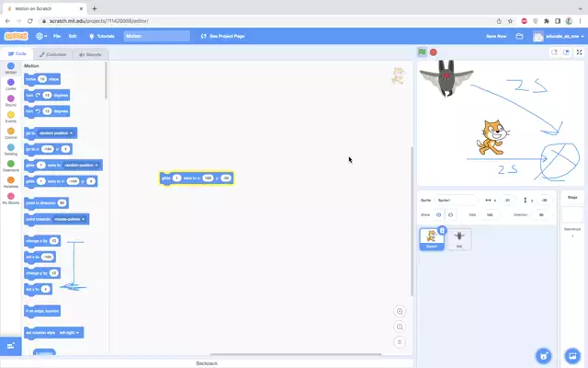This screenshot has height=368, width=588.
Task: Select the Control block category
Action: 10,133
